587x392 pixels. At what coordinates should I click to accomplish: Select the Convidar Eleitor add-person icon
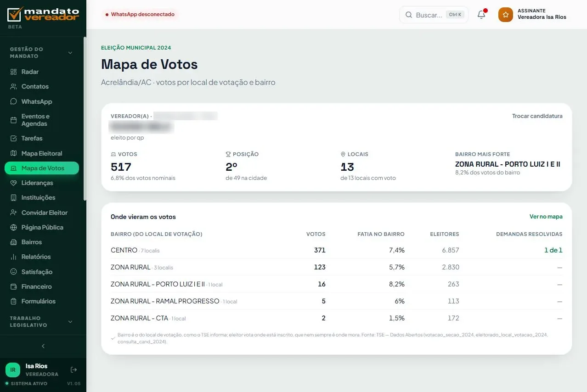pyautogui.click(x=13, y=213)
